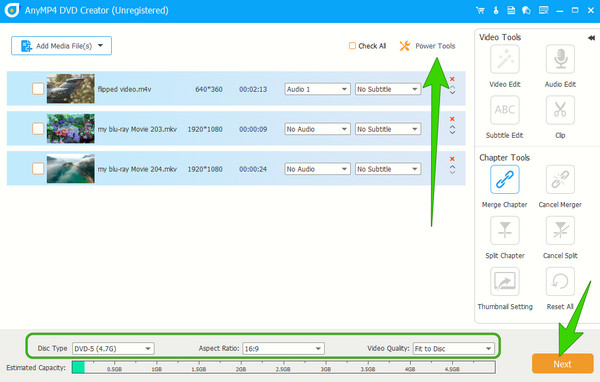600x382 pixels.
Task: Move flipped video.m4v using reorder arrows
Action: coord(452,90)
